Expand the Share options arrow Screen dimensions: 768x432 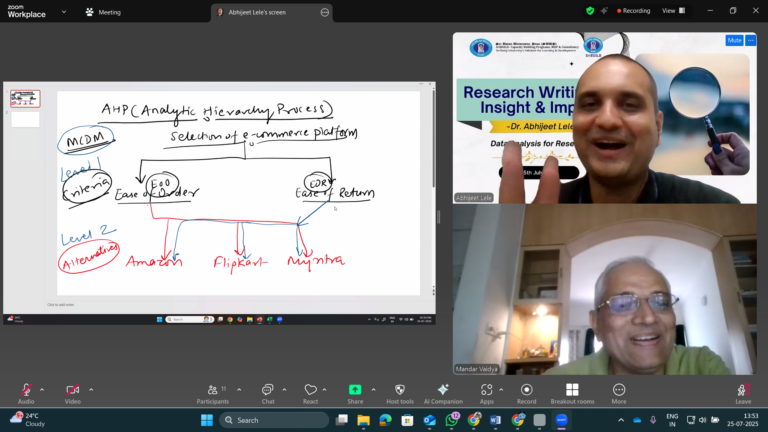[x=373, y=390]
